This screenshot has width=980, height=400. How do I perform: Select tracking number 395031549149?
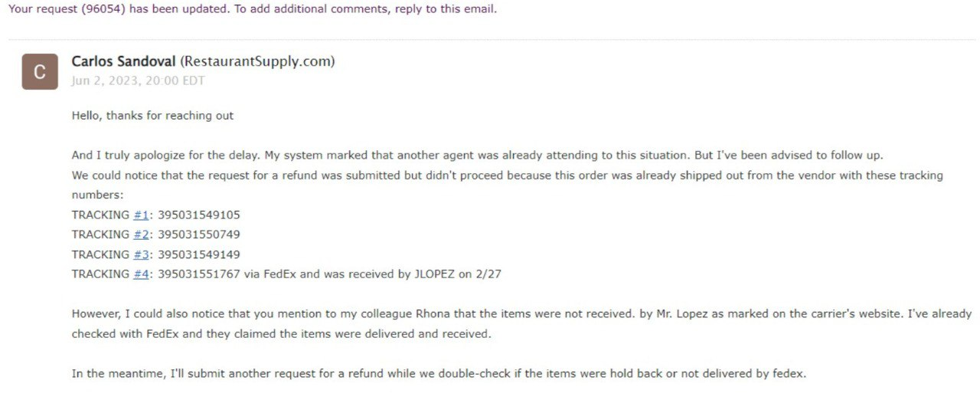[x=199, y=254]
